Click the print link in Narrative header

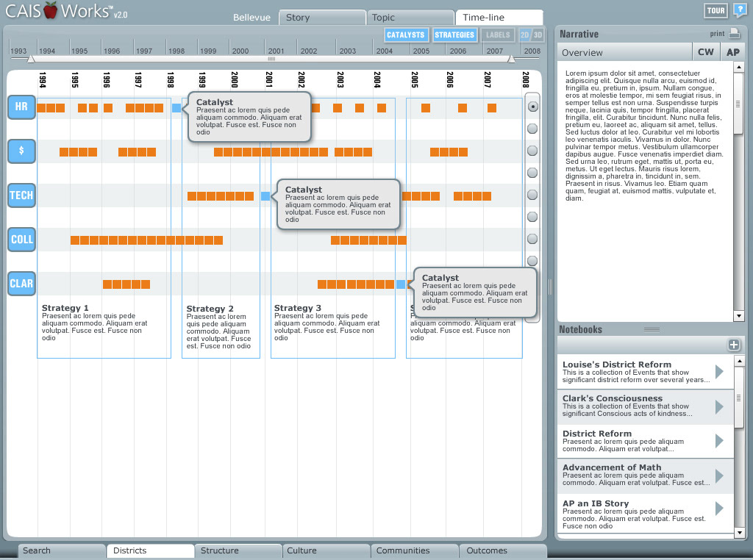coord(717,34)
